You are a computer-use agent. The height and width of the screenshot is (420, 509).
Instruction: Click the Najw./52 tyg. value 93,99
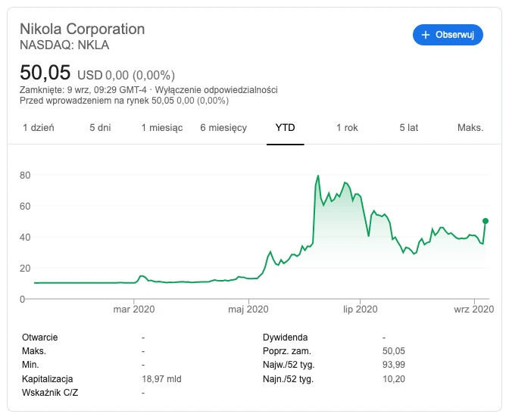(x=393, y=365)
